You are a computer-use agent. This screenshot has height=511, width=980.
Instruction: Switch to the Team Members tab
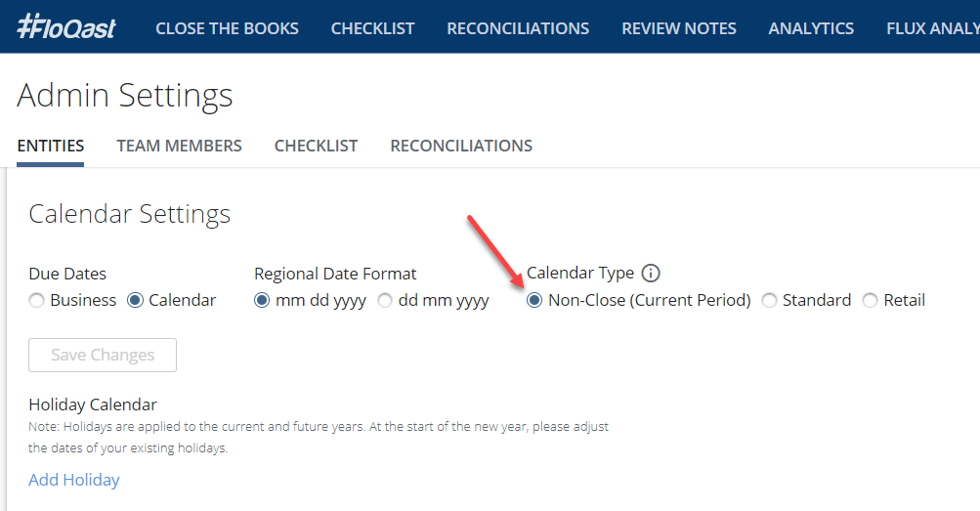tap(179, 146)
